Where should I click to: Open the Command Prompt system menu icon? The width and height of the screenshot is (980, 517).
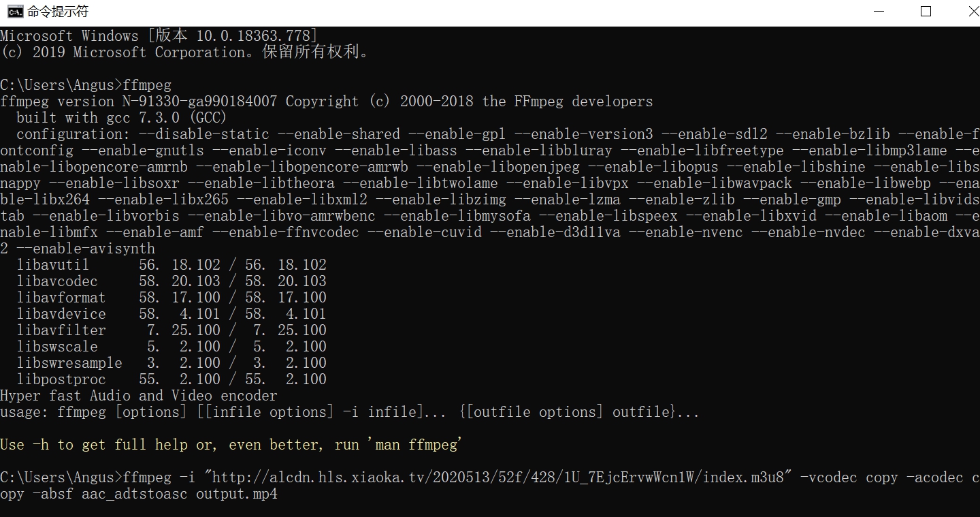[15, 12]
